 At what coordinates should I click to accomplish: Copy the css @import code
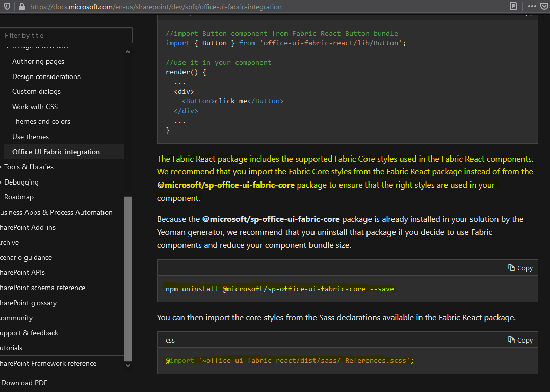(520, 340)
